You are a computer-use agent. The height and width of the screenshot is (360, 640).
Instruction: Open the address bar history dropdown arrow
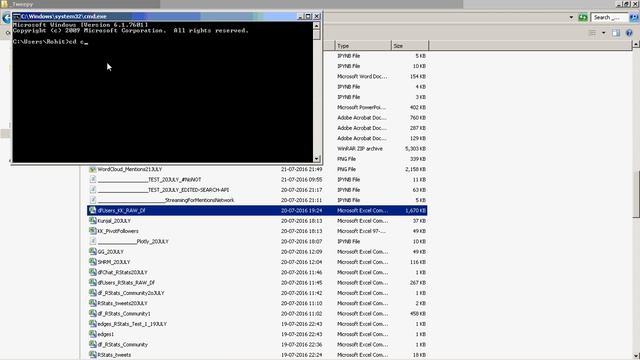tap(571, 18)
